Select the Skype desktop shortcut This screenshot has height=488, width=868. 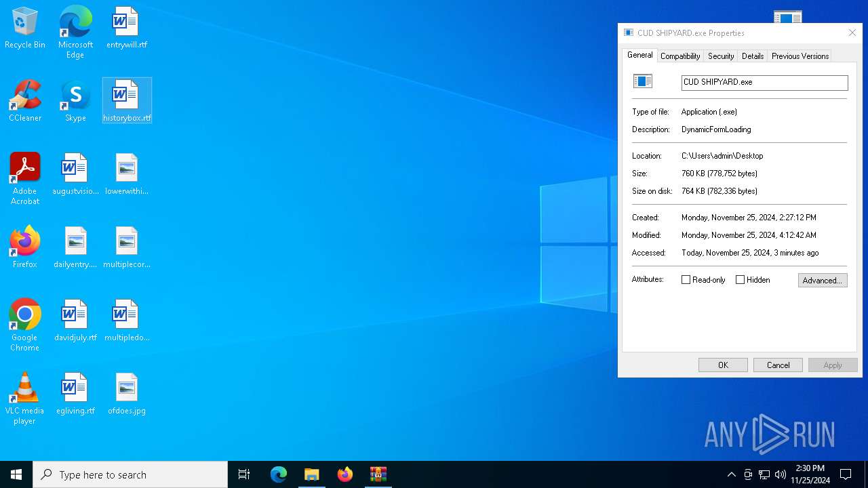point(75,102)
